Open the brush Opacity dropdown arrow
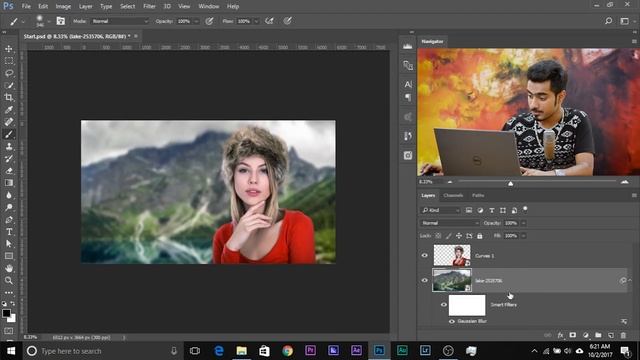Viewport: 640px width, 360px height. [196, 21]
